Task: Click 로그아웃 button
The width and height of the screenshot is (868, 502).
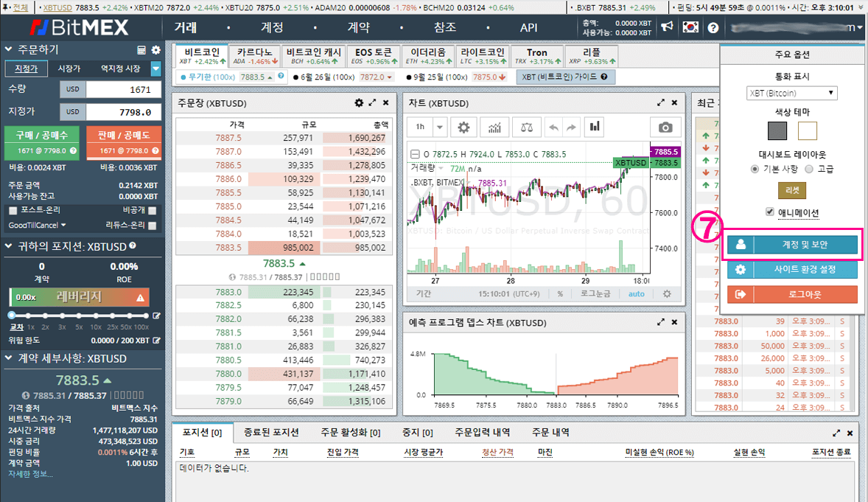Action: click(x=792, y=294)
